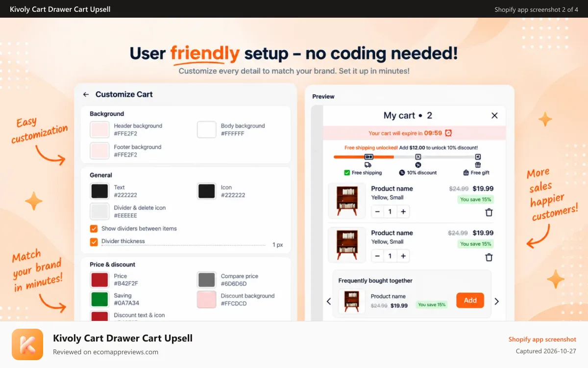588x368 pixels.
Task: Delete the first product with trash icon
Action: point(489,212)
